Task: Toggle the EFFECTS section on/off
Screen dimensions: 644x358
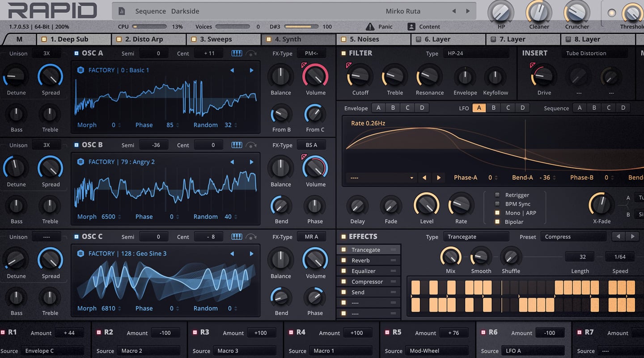Action: tap(343, 237)
